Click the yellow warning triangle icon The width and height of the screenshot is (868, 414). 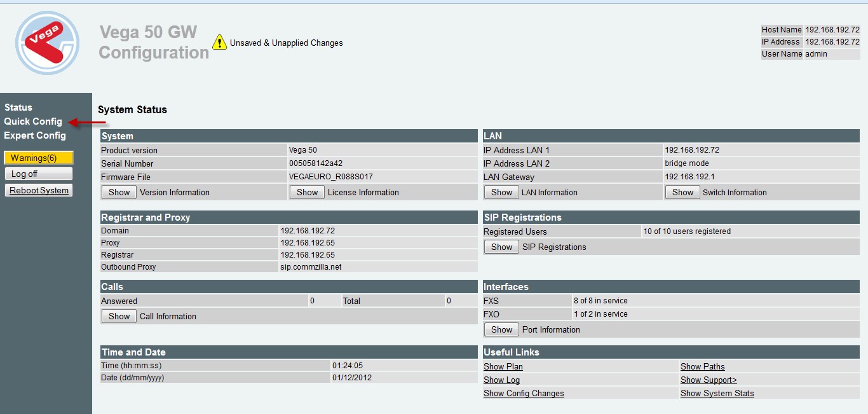[219, 43]
